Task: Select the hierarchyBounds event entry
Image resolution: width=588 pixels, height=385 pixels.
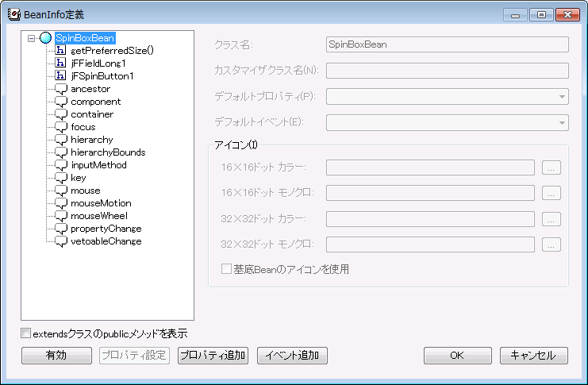Action: [x=108, y=152]
